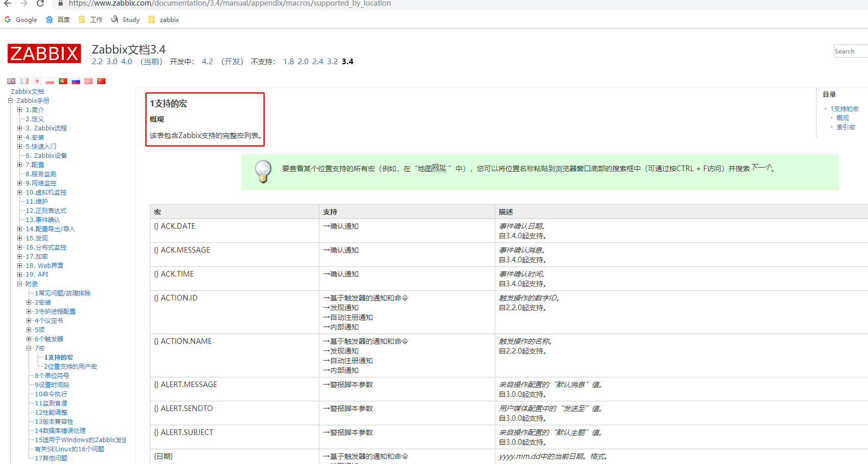868x464 pixels.
Task: Select the Polish flag language
Action: tap(50, 81)
